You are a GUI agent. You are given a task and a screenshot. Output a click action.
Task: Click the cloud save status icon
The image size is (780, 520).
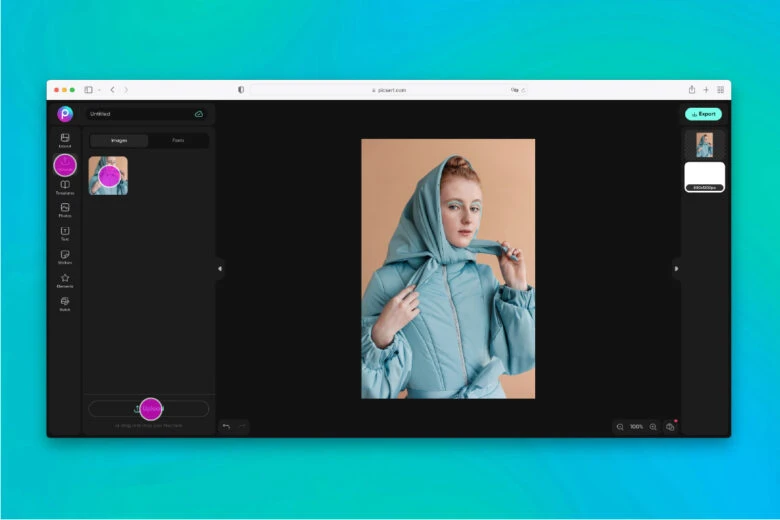(x=199, y=114)
